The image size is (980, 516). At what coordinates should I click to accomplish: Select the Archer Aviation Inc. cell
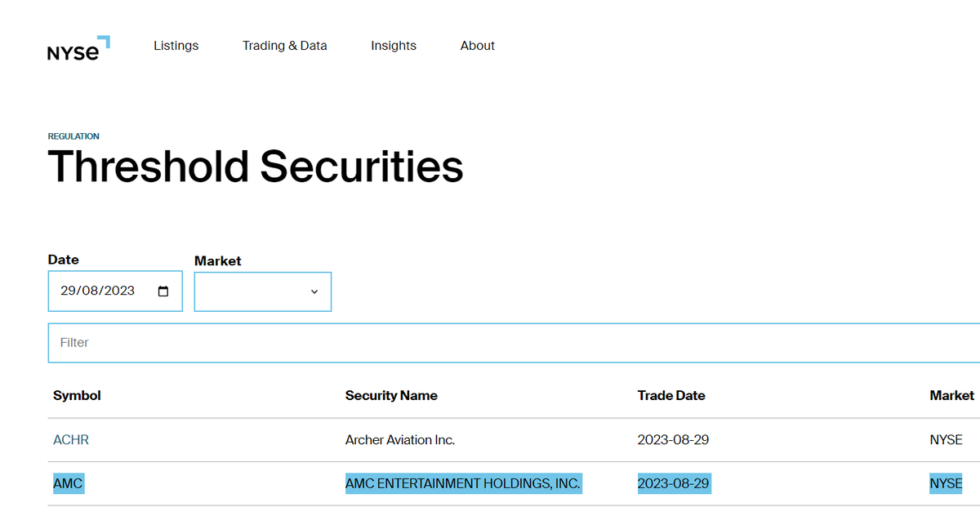(x=400, y=440)
